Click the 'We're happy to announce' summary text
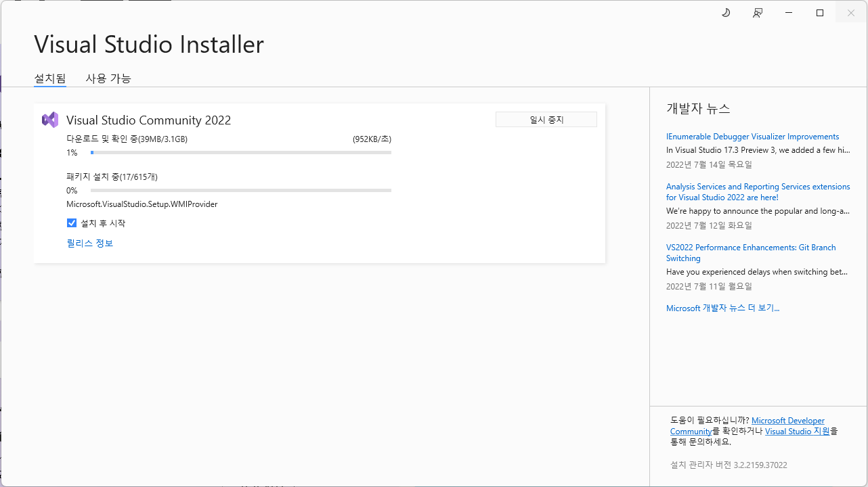 point(758,211)
